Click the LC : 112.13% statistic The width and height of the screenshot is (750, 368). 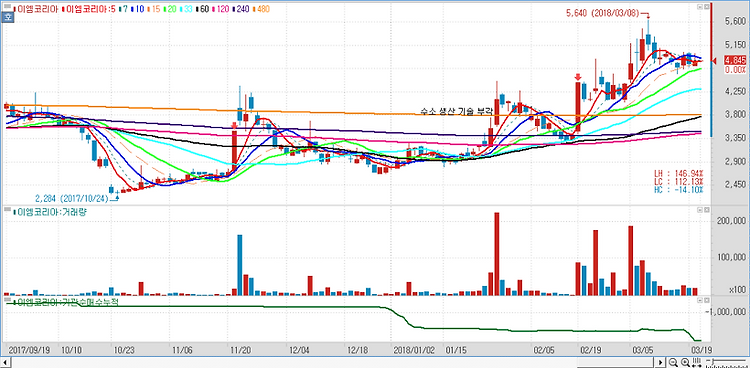(x=679, y=181)
